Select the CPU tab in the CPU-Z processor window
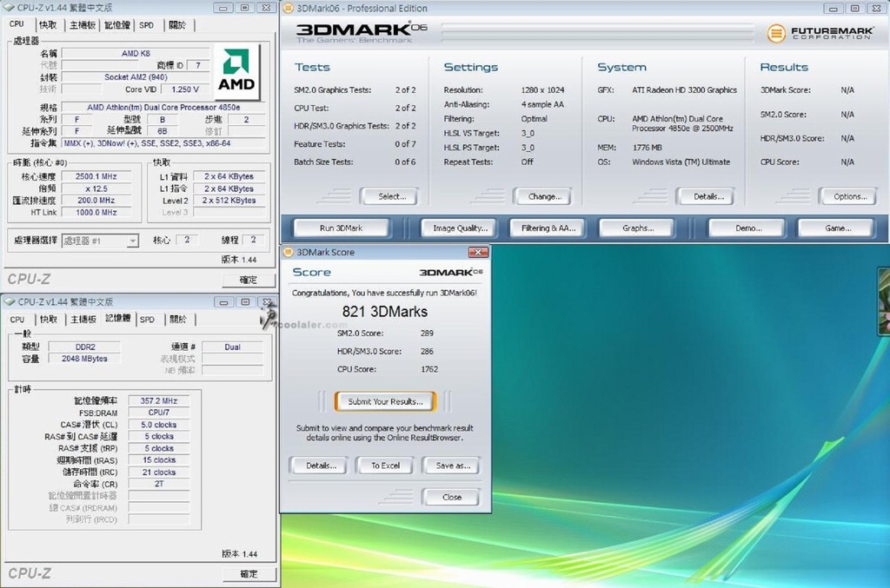The height and width of the screenshot is (588, 890). [17, 23]
